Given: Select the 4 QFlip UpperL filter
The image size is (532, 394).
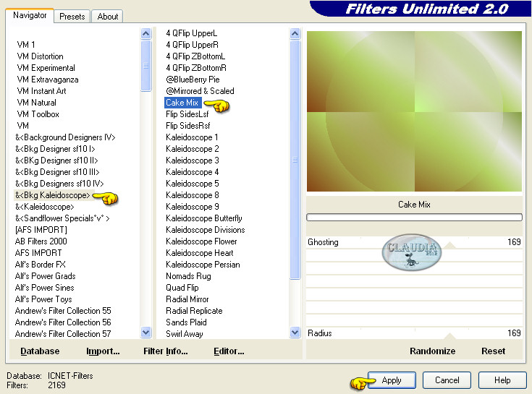Looking at the screenshot, I should (x=191, y=33).
